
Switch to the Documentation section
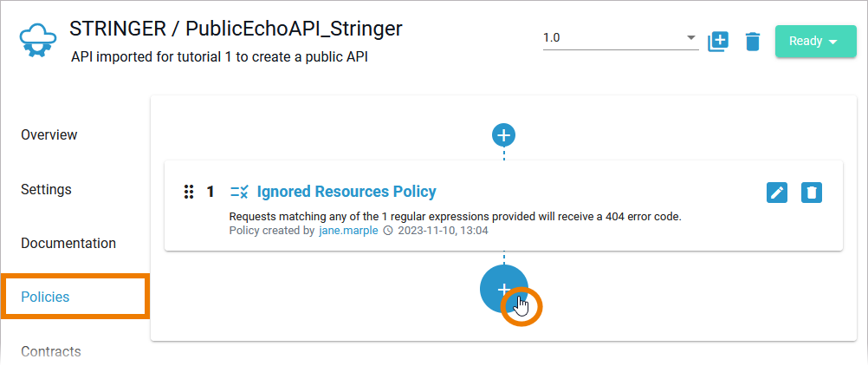point(68,243)
